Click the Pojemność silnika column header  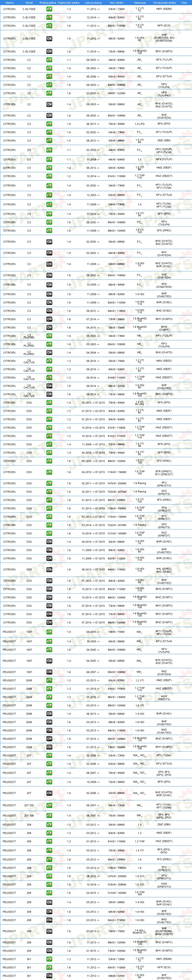69,3
